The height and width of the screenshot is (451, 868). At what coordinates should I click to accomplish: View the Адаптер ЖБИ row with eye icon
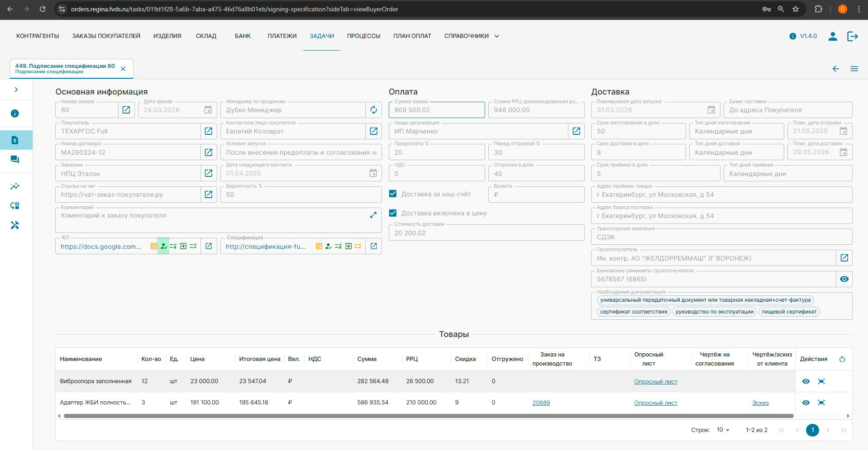tap(806, 403)
